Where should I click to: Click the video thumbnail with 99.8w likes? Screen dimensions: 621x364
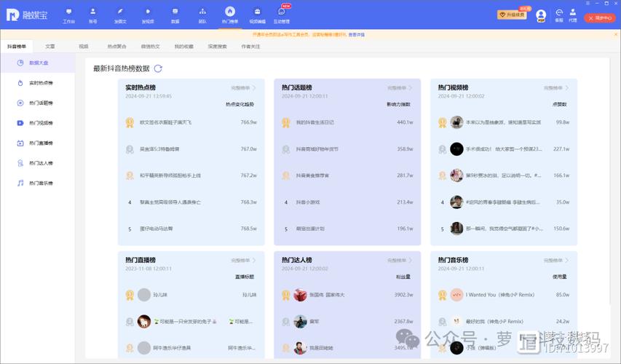[456, 122]
